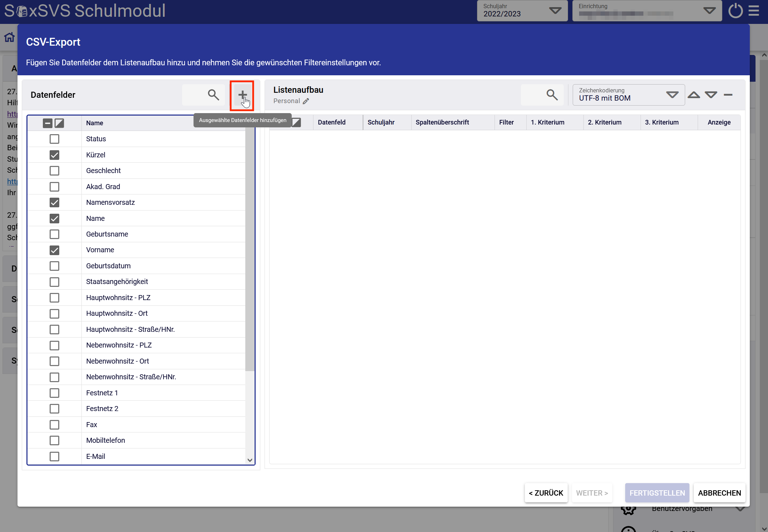Sort Datenfelder by Name column header
The width and height of the screenshot is (768, 532).
(95, 123)
